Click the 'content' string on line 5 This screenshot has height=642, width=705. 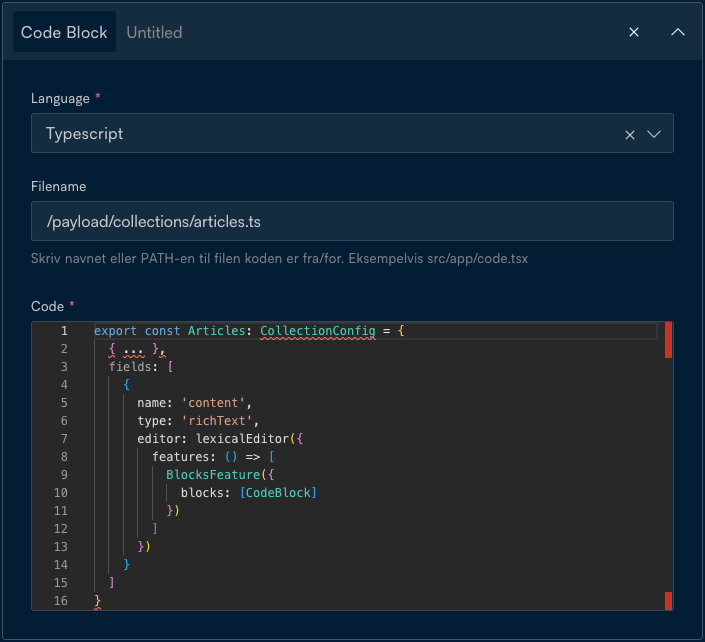point(213,403)
